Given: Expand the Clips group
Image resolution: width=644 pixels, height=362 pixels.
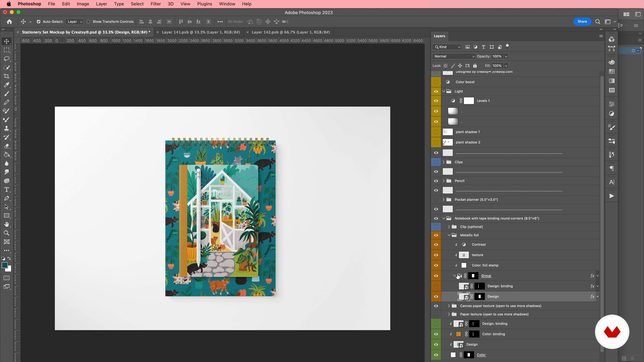Looking at the screenshot, I should point(444,162).
